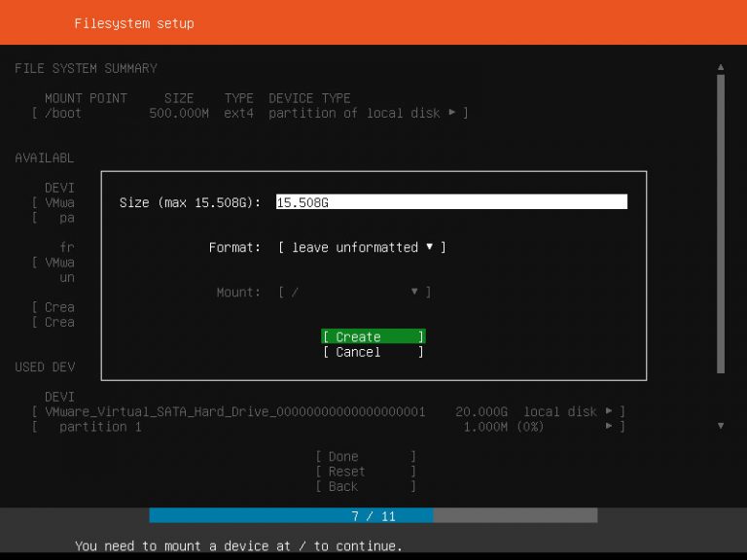Click the vertical scrollbar thumb
Image resolution: width=747 pixels, height=560 pixels.
721,224
